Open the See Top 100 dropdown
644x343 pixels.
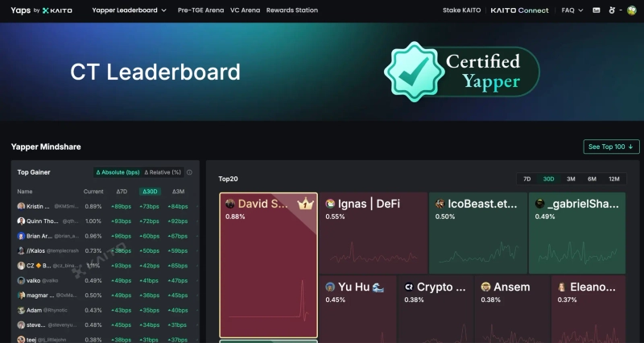pyautogui.click(x=611, y=147)
